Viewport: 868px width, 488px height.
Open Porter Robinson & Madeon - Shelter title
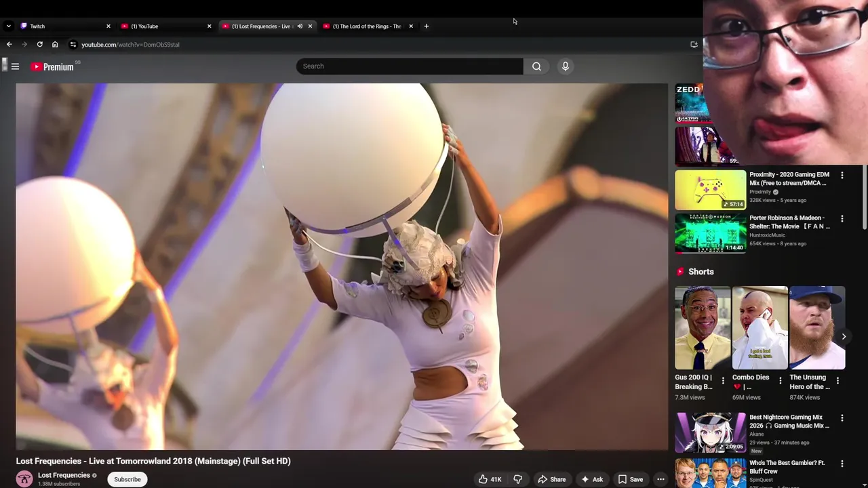[x=789, y=222]
